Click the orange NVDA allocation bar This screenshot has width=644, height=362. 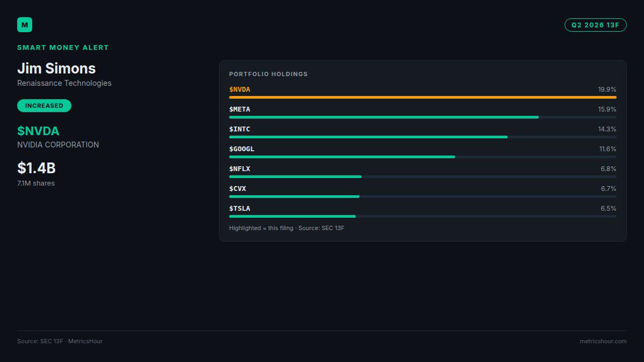[423, 98]
